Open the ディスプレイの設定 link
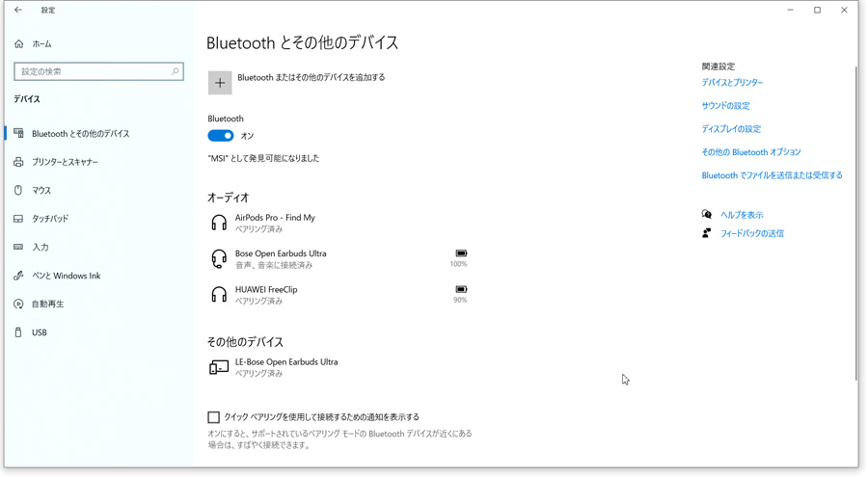 pos(731,129)
